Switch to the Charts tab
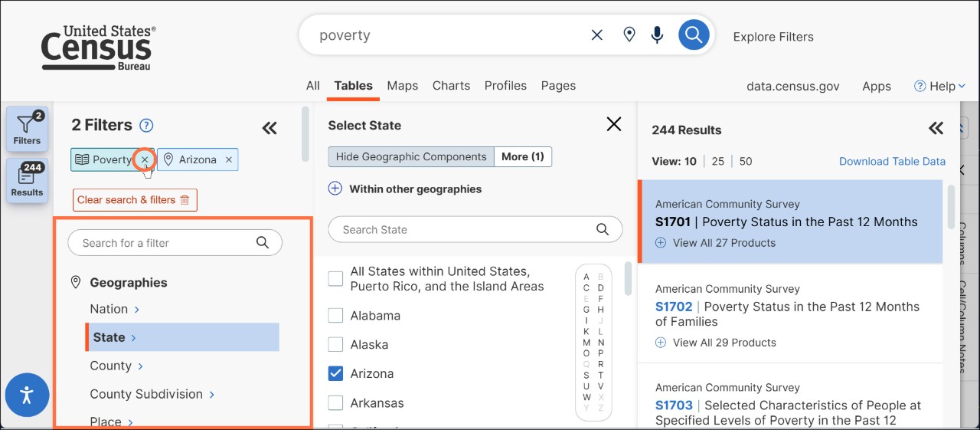Screen dimensions: 980x430 452,86
